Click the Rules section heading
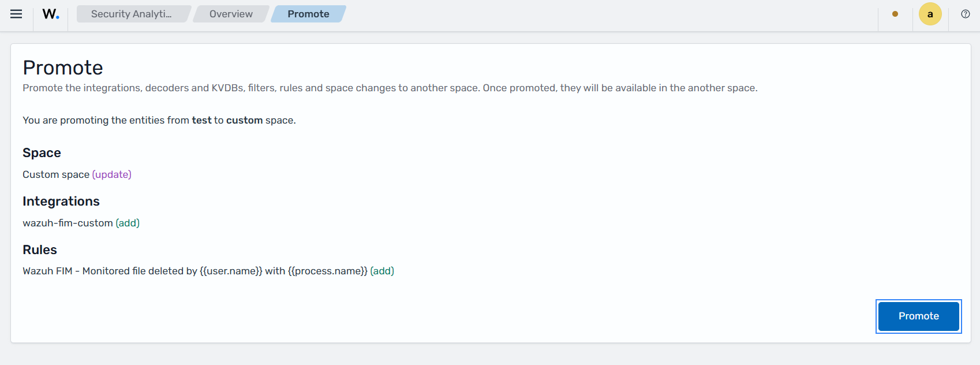This screenshot has height=365, width=980. pyautogui.click(x=40, y=249)
